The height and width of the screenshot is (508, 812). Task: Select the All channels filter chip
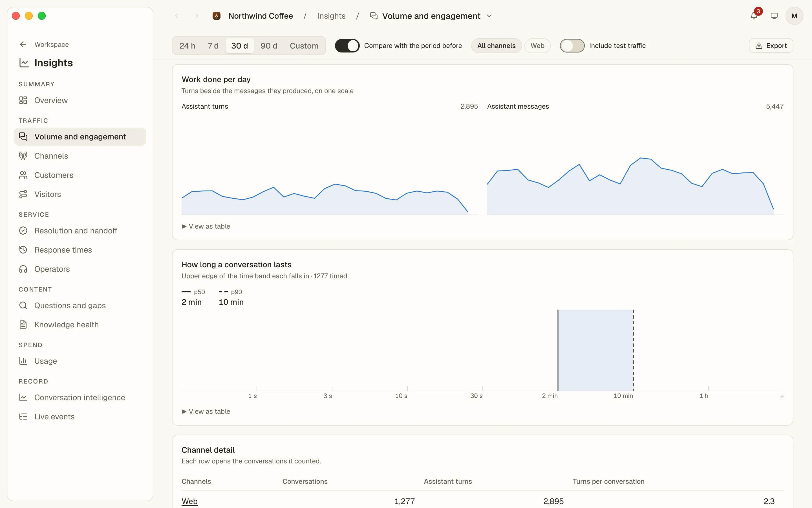tap(496, 46)
